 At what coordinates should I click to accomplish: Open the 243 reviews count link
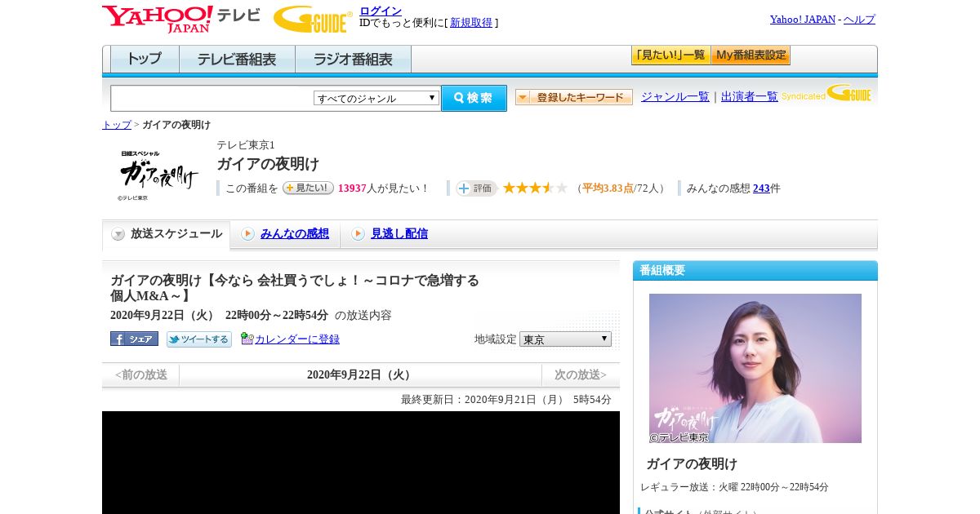761,188
